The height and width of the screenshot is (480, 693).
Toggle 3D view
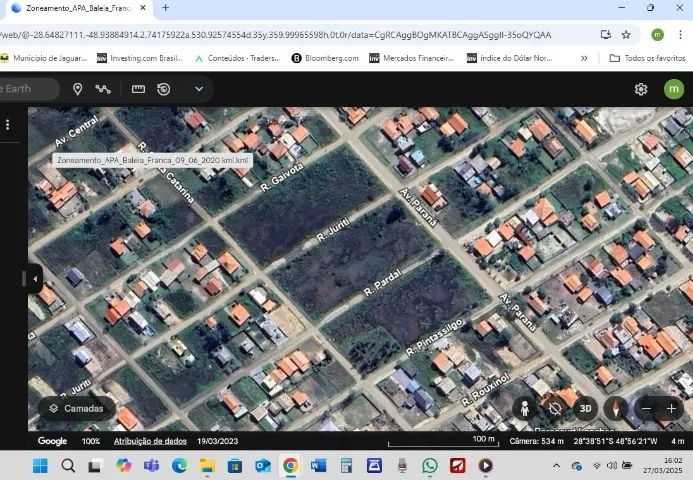(x=585, y=409)
